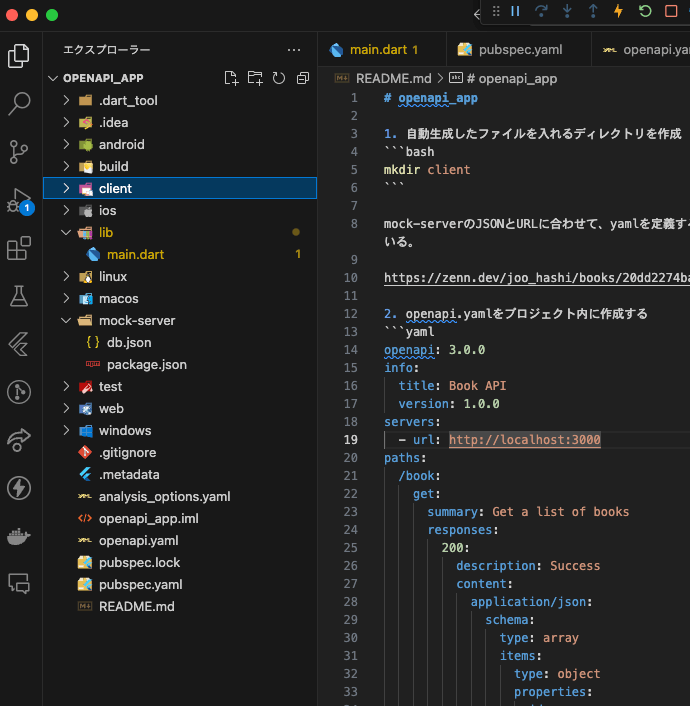Expand the android folder
This screenshot has height=706, width=690.
(66, 144)
